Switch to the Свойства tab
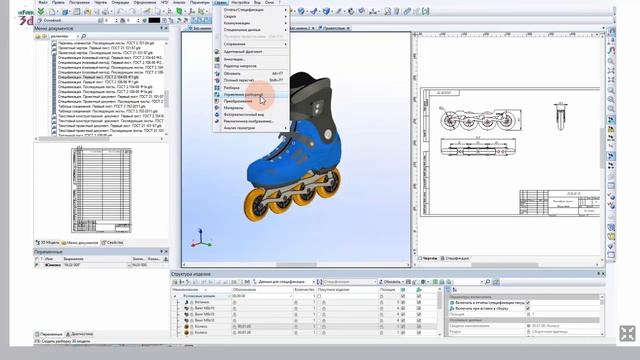The image size is (640, 360). [x=112, y=242]
